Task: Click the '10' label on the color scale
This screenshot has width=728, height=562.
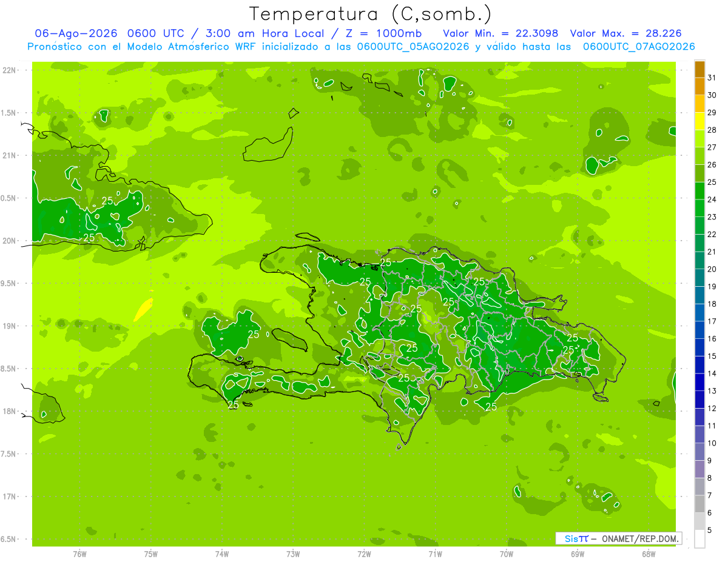Action: (712, 443)
